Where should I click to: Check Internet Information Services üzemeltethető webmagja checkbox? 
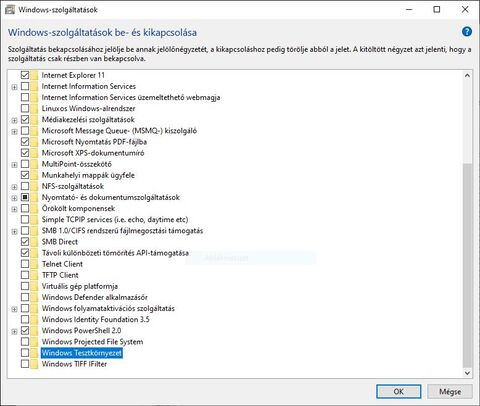[25, 97]
